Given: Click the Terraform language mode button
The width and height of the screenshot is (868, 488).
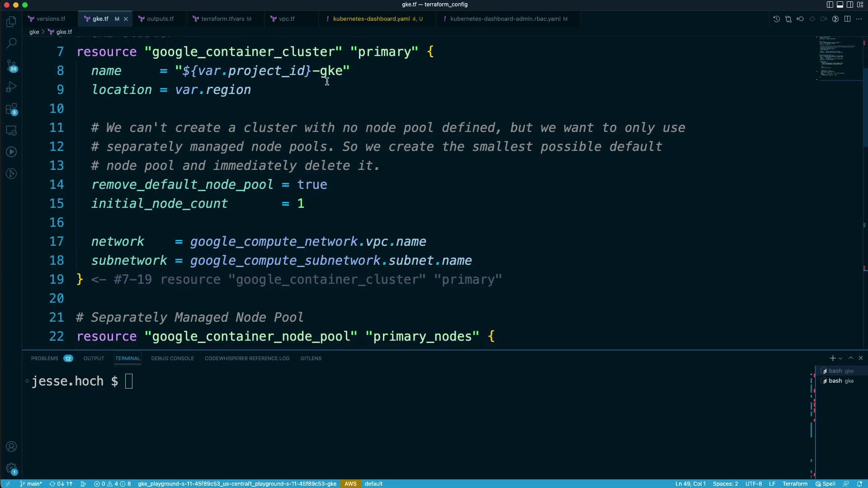Looking at the screenshot, I should coord(795,483).
